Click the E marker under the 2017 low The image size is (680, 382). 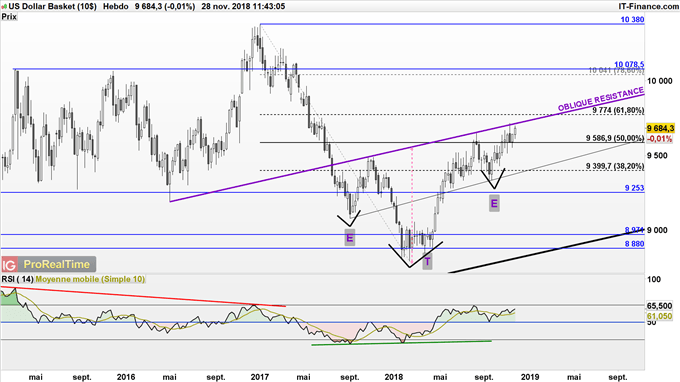point(350,238)
